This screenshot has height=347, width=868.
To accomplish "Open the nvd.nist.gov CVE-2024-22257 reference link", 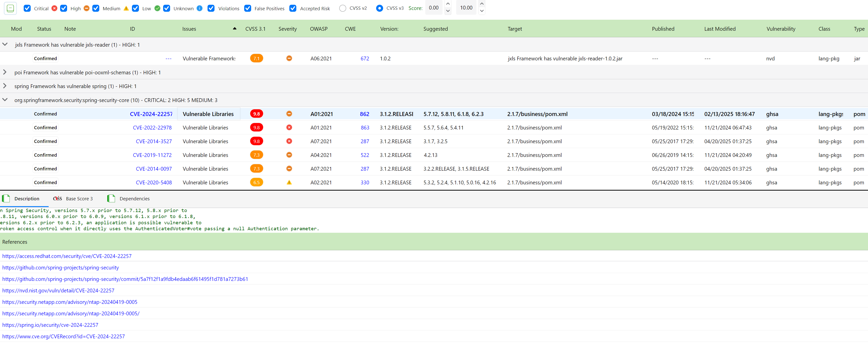I will (x=58, y=290).
